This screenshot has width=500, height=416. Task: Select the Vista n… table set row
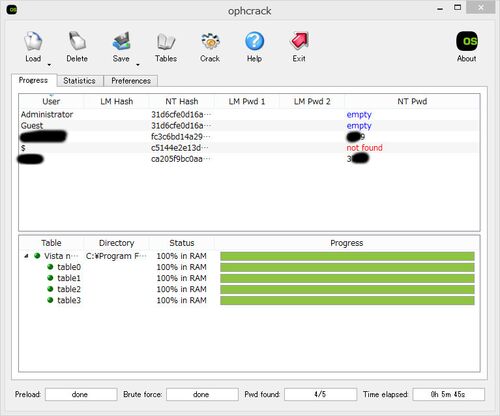pos(249,256)
